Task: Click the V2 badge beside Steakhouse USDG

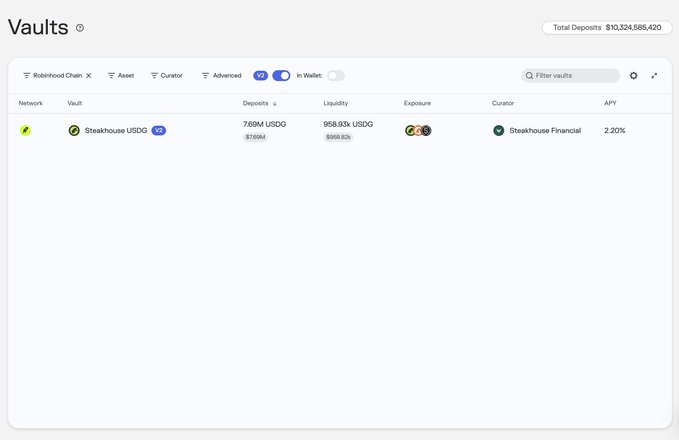Action: coord(158,130)
